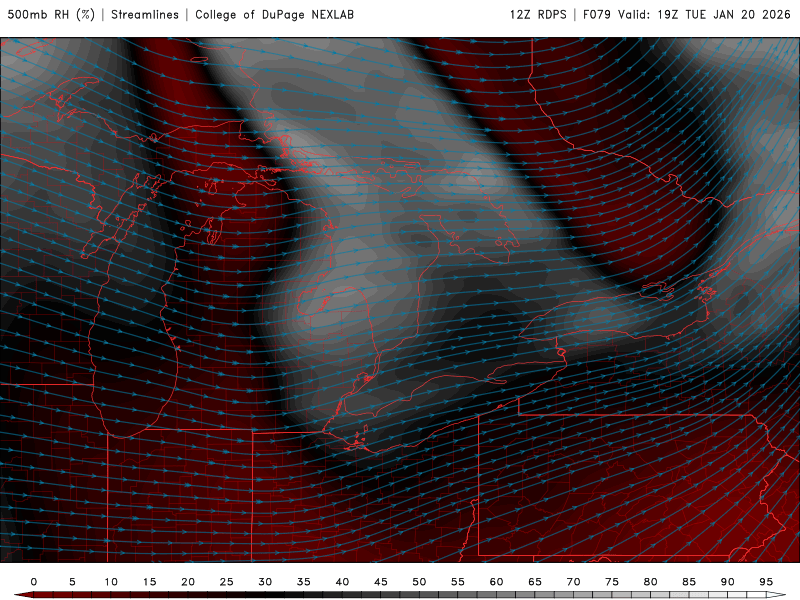Screen dimensions: 800x600
Task: Click the 90 label on the color scale
Action: pos(728,582)
